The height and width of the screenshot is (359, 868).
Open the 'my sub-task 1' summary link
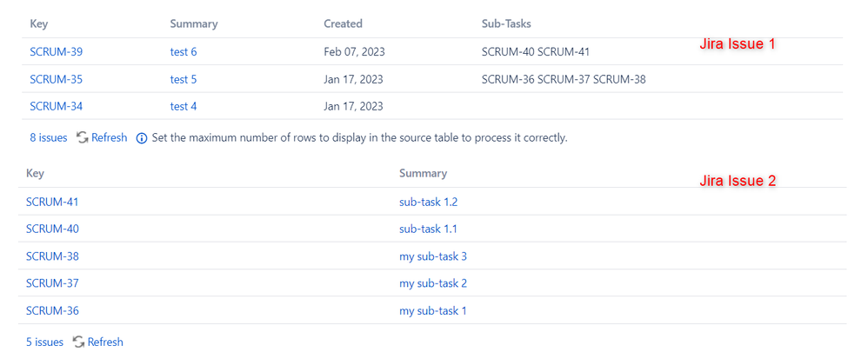433,311
